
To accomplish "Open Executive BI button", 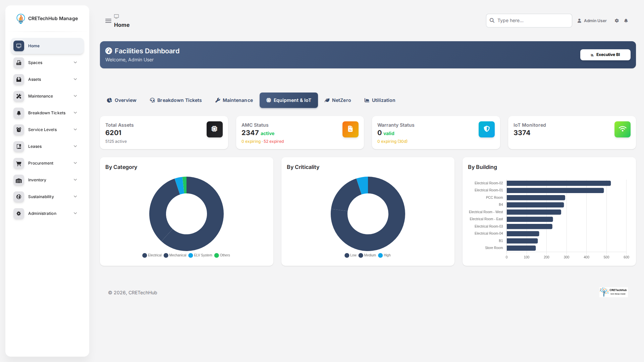I will pyautogui.click(x=605, y=55).
